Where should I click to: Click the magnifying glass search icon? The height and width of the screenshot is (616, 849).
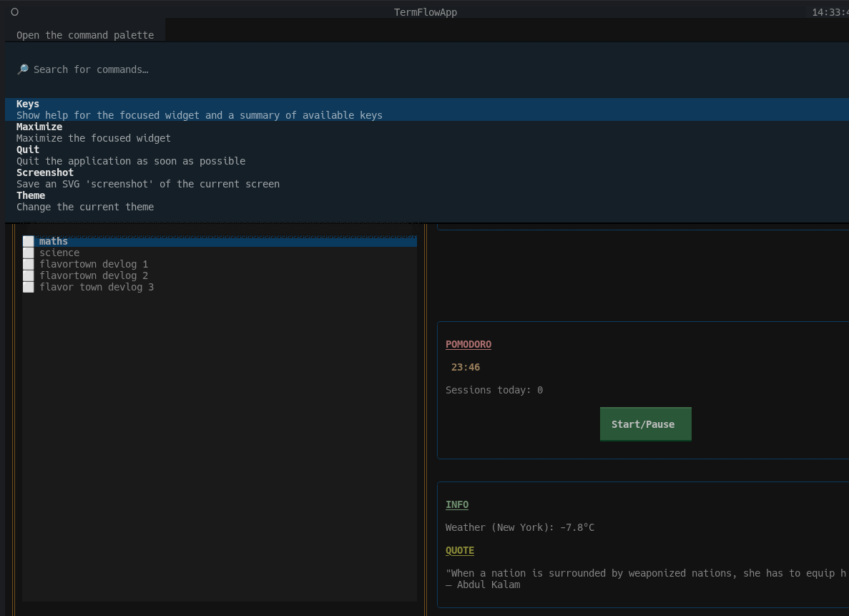23,69
